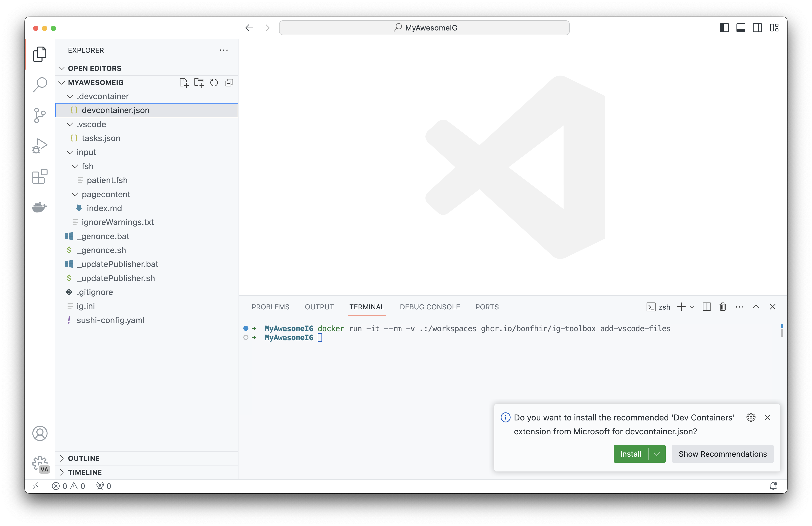Collapse all folders in explorer
This screenshot has height=526, width=812.
click(229, 83)
